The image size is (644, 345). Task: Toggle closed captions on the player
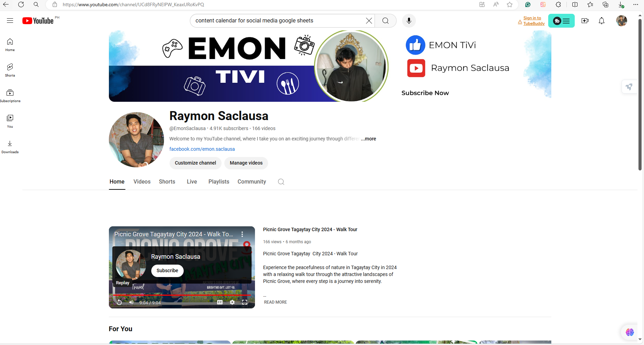(x=220, y=302)
